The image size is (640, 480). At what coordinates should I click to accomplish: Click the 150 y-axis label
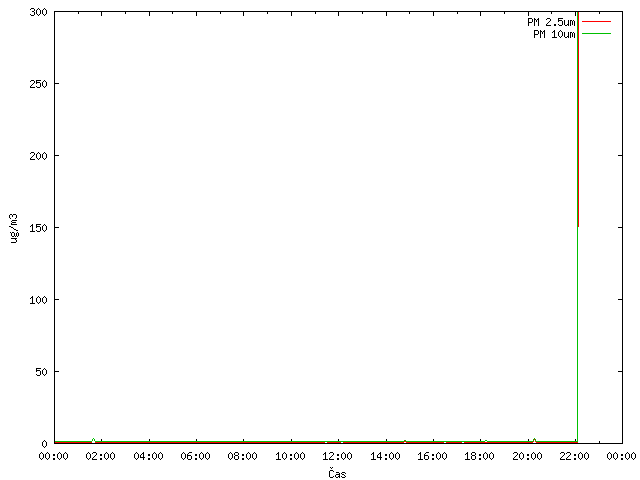point(38,228)
